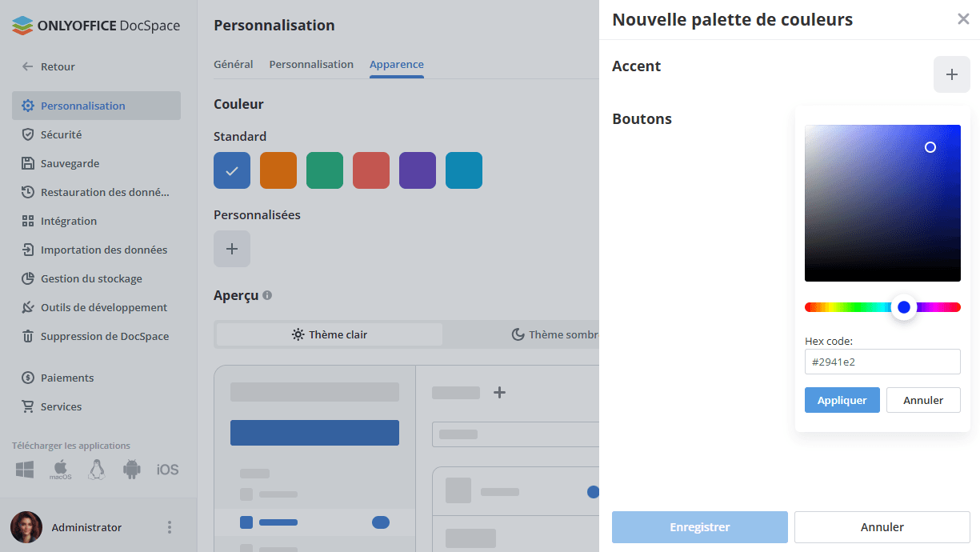Click the Intégration grid icon
This screenshot has height=552, width=980.
click(x=28, y=221)
